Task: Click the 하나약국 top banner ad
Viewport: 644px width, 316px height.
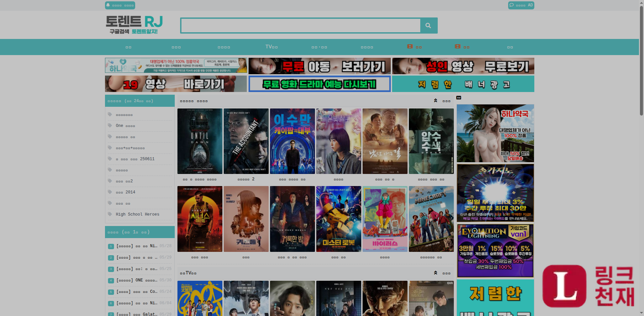Action: [176, 65]
